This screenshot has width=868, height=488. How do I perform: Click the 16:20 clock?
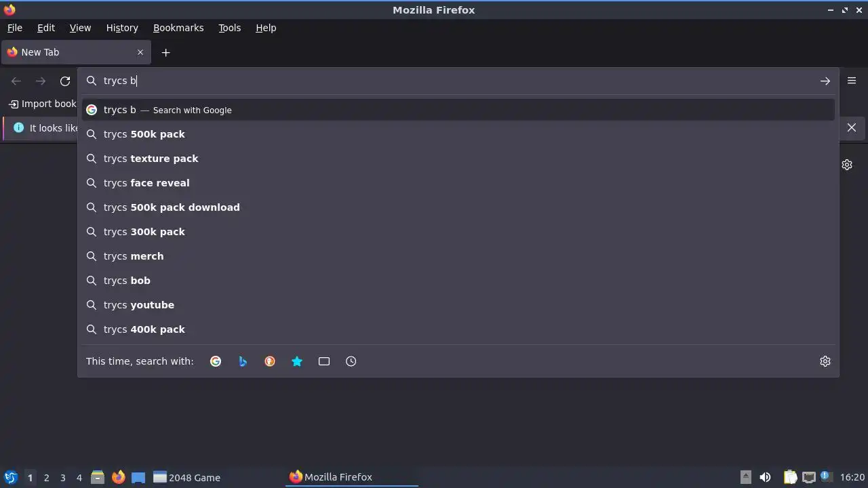[x=852, y=477]
